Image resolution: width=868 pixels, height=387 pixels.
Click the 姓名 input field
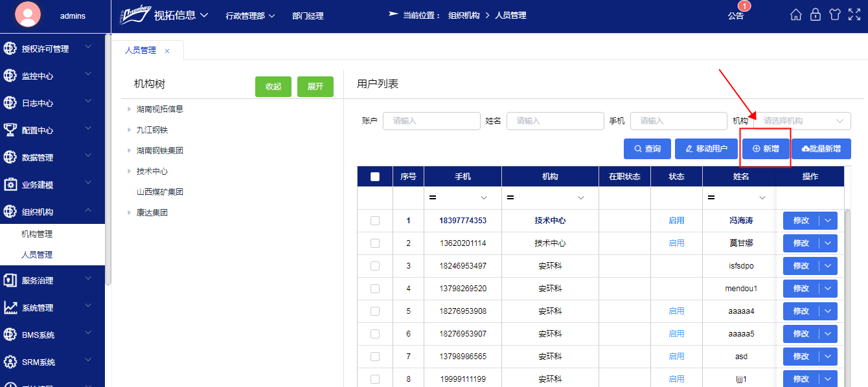coord(555,121)
